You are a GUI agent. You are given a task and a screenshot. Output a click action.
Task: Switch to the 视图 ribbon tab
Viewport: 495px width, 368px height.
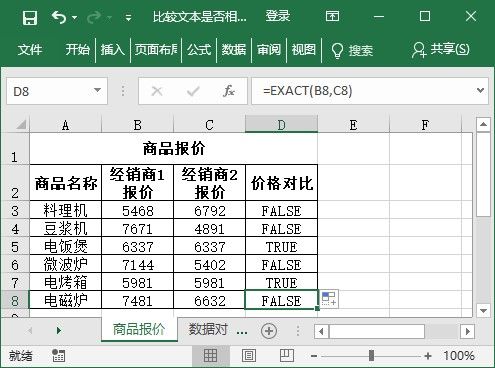coord(304,50)
